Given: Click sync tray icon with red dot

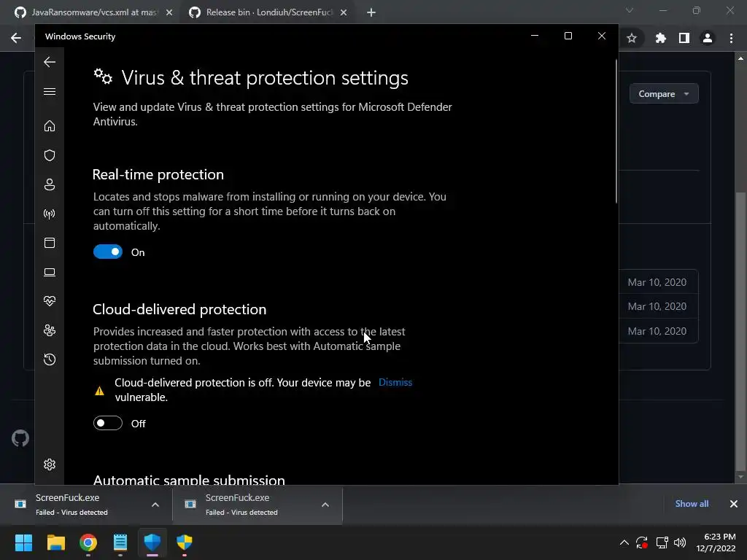Looking at the screenshot, I should pos(642,542).
